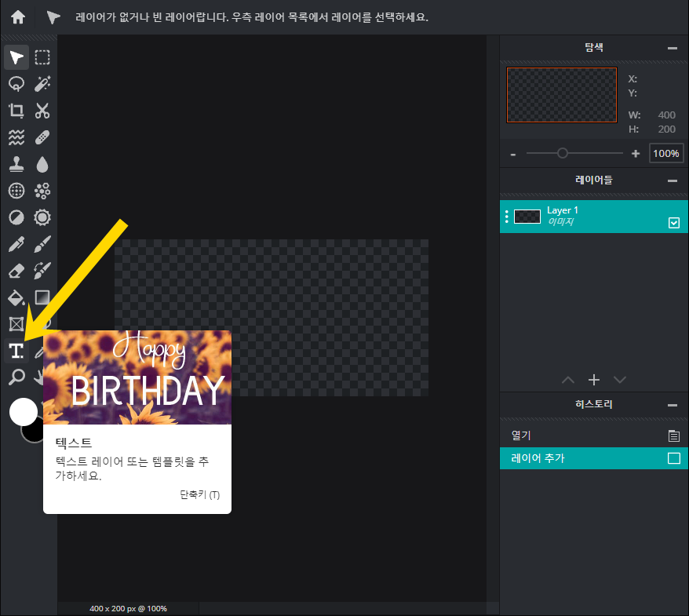The width and height of the screenshot is (689, 616).
Task: Activate the Crop tool
Action: point(16,111)
